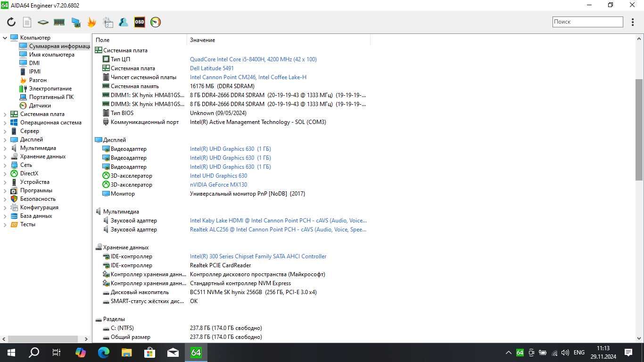Select the DIMM1: SK hynix memory row
644x362 pixels.
point(231,95)
